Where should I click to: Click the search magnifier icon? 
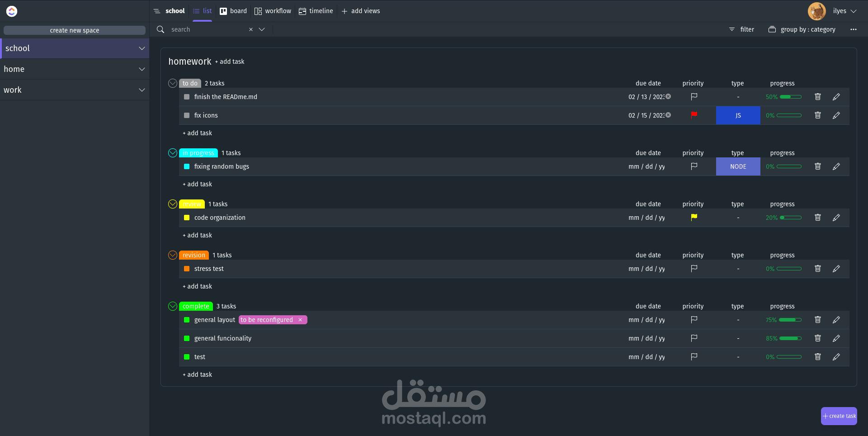coord(160,29)
